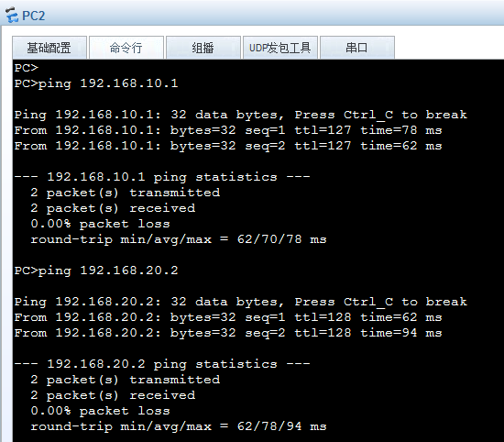Open the UDP发包工具 tab
This screenshot has height=442, width=504.
pos(280,48)
